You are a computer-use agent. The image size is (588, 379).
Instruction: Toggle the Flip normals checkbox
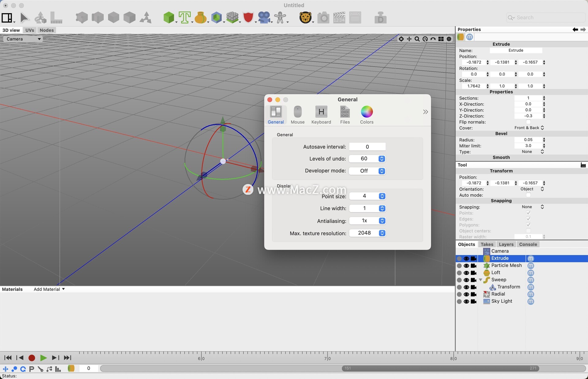pyautogui.click(x=528, y=122)
